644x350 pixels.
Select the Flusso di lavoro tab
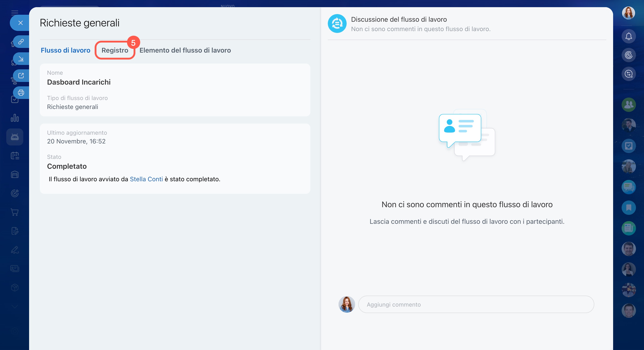pos(66,50)
